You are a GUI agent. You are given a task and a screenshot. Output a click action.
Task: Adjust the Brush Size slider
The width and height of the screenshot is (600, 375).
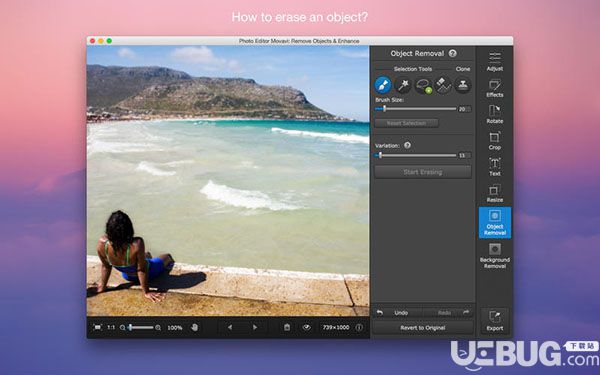tap(416, 109)
